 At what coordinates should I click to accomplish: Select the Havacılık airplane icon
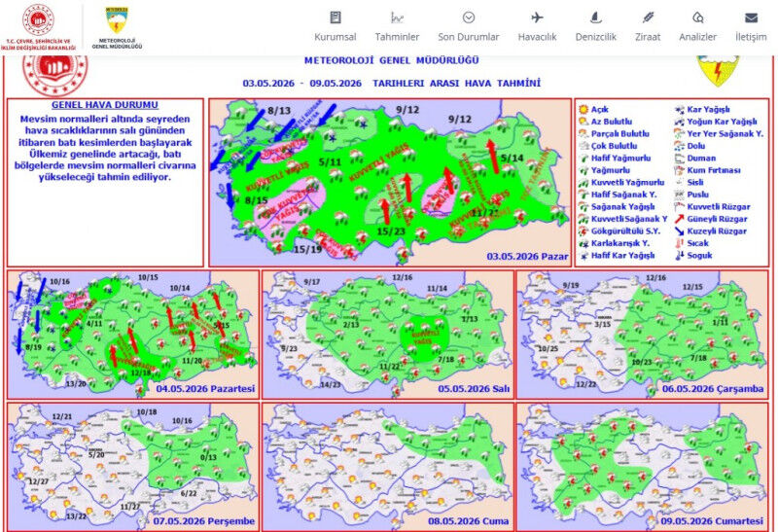pos(537,18)
